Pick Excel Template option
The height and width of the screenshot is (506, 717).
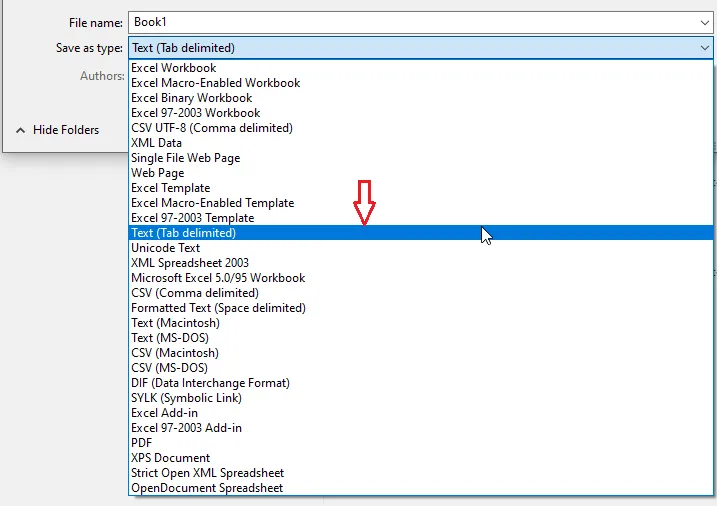pyautogui.click(x=421, y=188)
